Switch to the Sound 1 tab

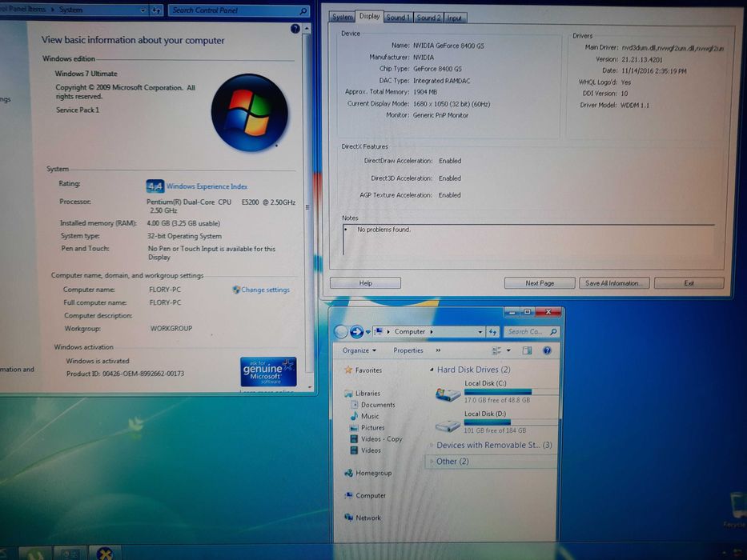point(398,18)
